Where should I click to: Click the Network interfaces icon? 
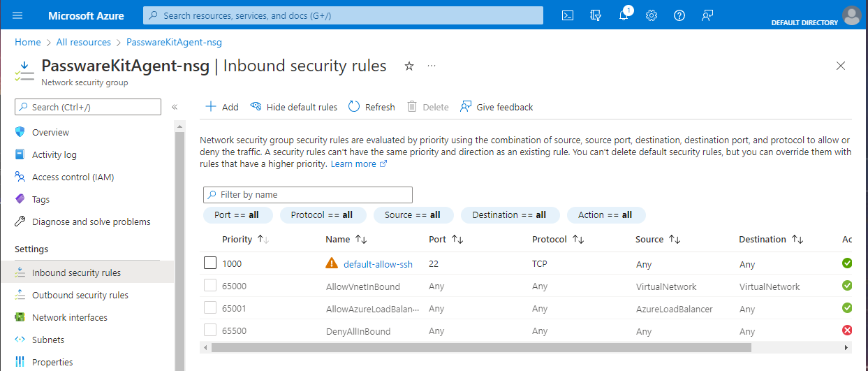20,317
